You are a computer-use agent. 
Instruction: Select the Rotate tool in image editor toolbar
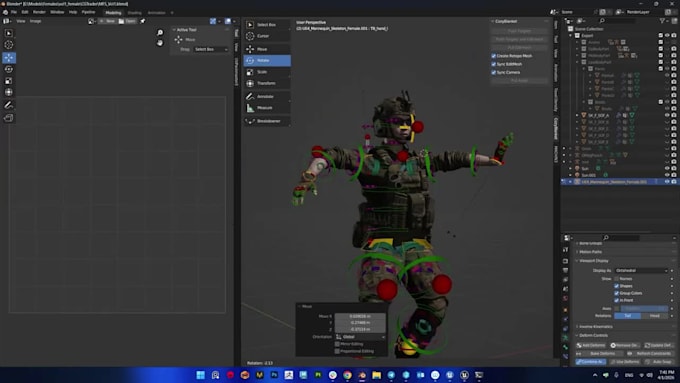click(9, 69)
